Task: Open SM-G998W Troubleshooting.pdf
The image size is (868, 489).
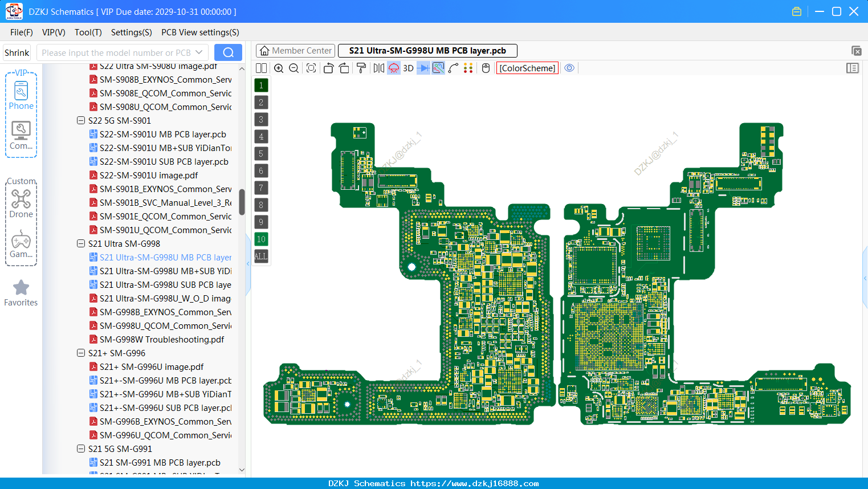Action: click(162, 340)
